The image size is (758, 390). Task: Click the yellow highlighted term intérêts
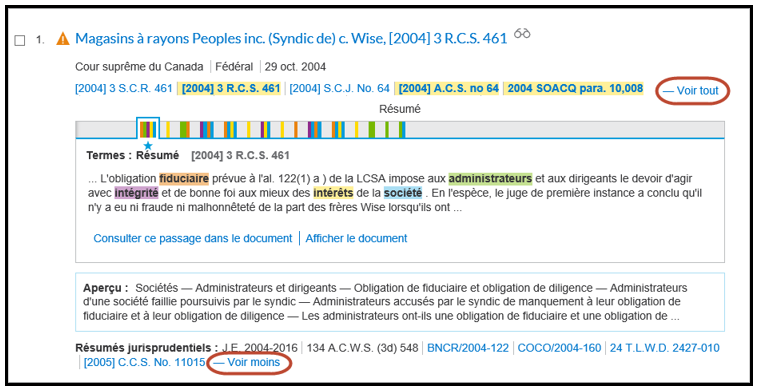pyautogui.click(x=334, y=194)
